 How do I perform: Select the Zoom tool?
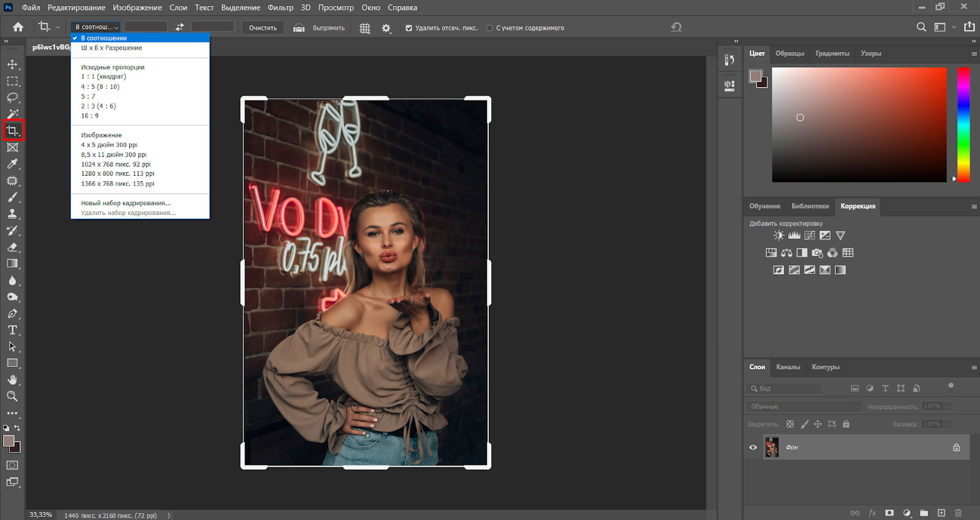(x=12, y=396)
